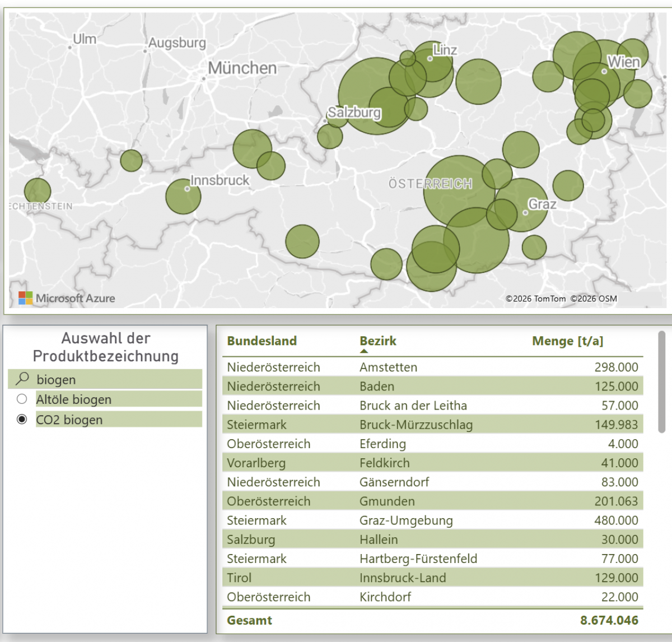Image resolution: width=672 pixels, height=642 pixels.
Task: Click the 480.000 value for Graz-Umgebung
Action: pos(616,520)
